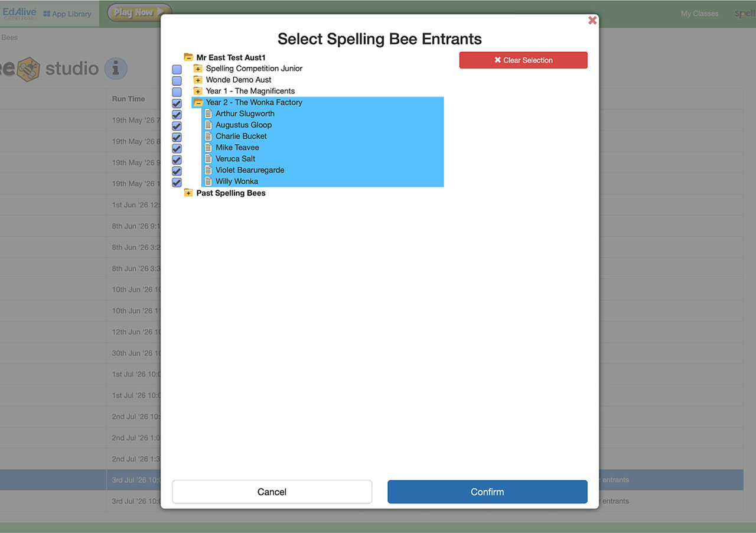
Task: Select the Mr East Test Aust1 label
Action: click(231, 57)
